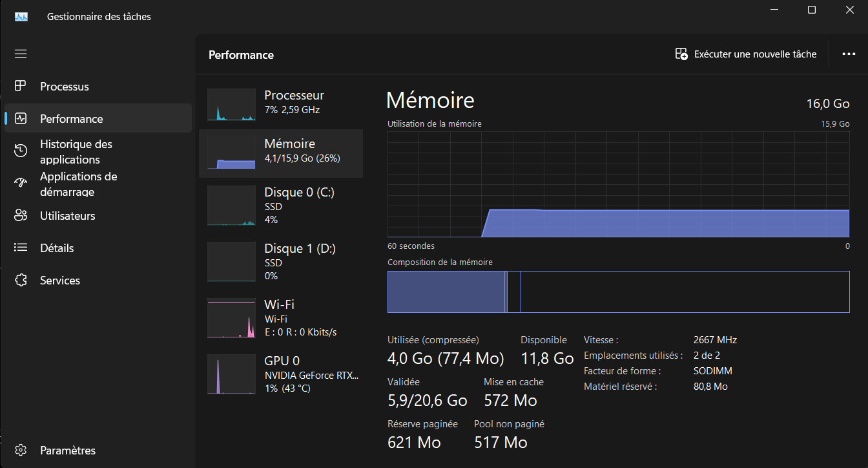This screenshot has width=868, height=468.
Task: Click the Détails list icon
Action: (x=21, y=248)
